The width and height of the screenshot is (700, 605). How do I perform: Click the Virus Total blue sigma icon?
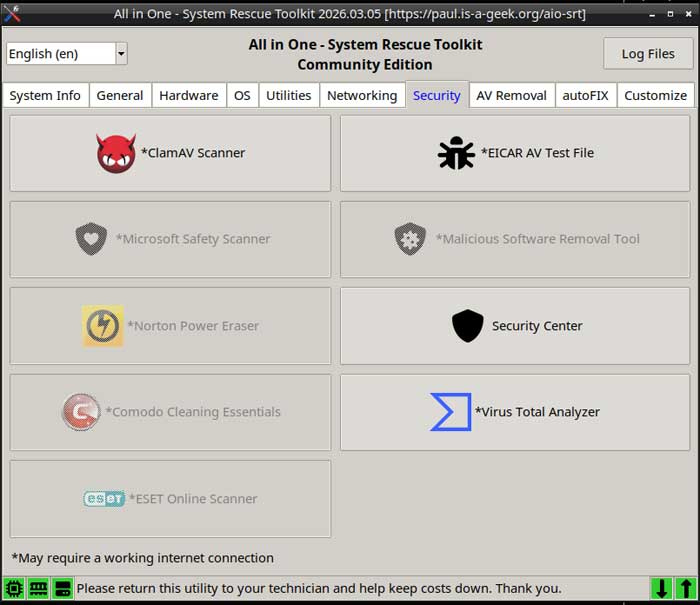tap(451, 412)
